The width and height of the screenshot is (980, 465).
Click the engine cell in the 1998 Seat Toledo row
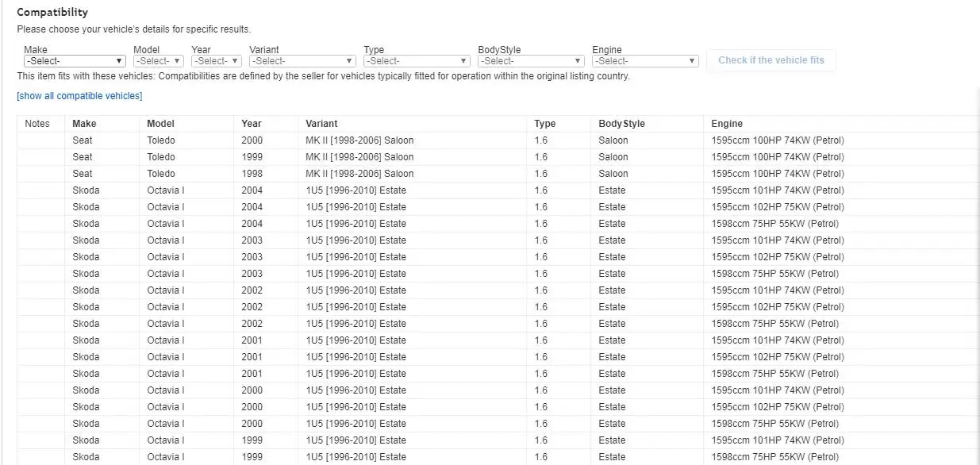[x=778, y=174]
